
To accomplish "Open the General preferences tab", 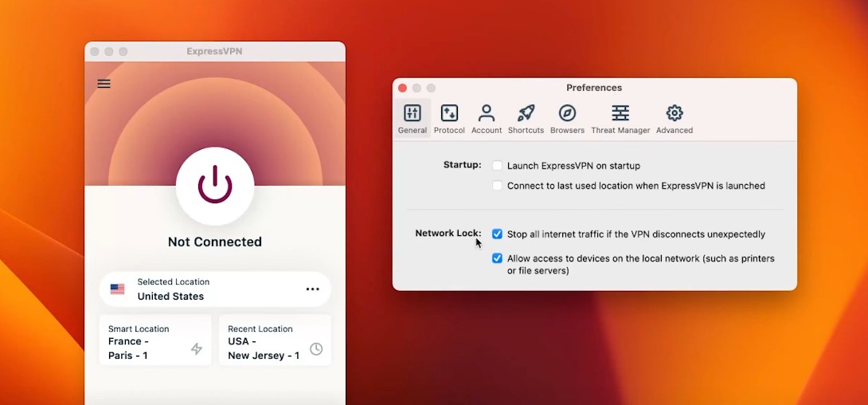I will [x=412, y=119].
